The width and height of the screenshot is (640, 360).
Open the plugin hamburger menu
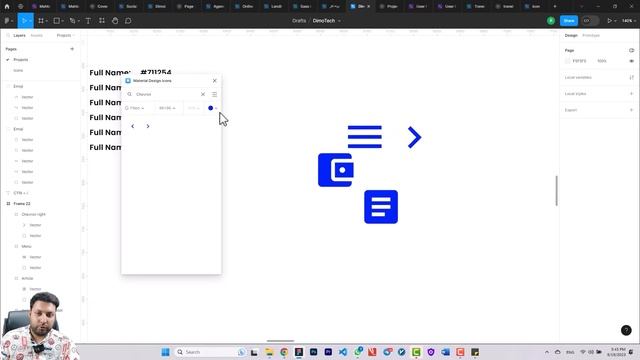pos(214,94)
